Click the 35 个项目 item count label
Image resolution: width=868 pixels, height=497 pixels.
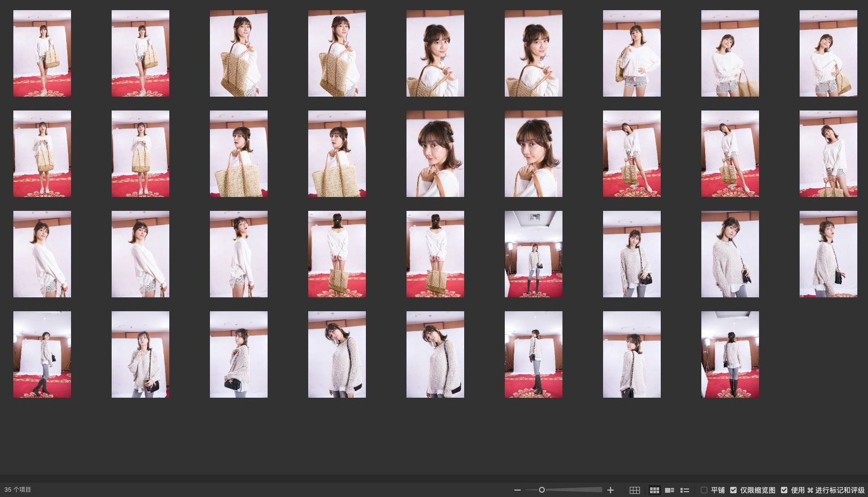(18, 490)
